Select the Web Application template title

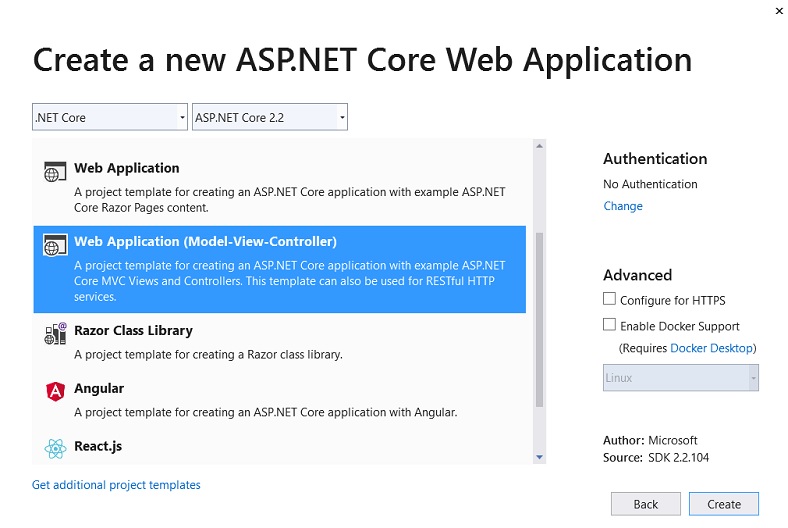(x=127, y=168)
